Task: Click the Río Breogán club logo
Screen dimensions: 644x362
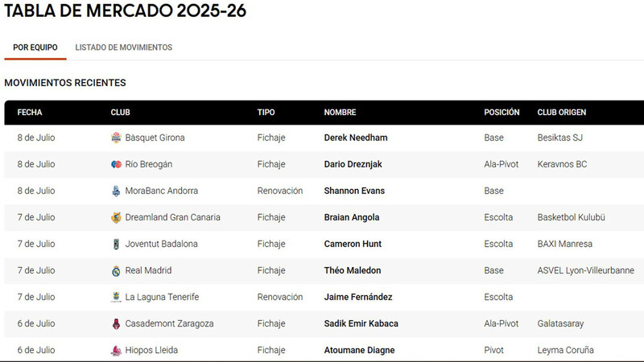Action: tap(116, 164)
